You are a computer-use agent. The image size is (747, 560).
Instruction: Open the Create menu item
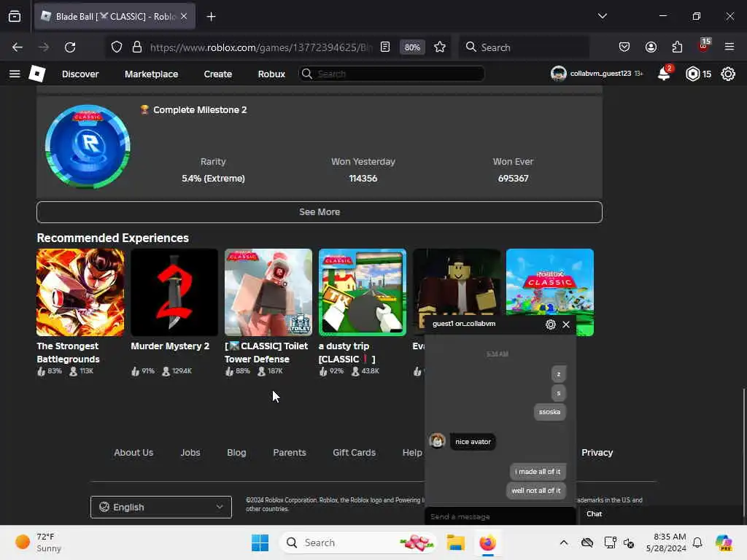coord(217,74)
